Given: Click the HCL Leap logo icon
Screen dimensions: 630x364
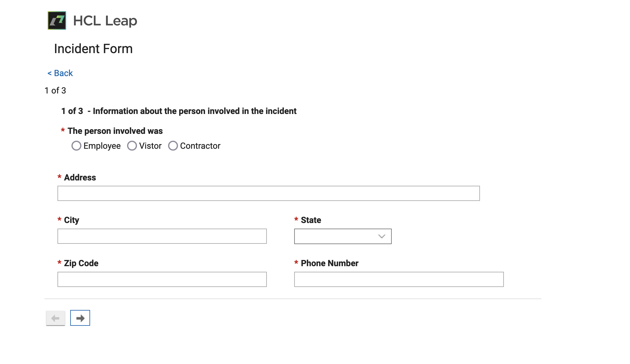Looking at the screenshot, I should 57,20.
